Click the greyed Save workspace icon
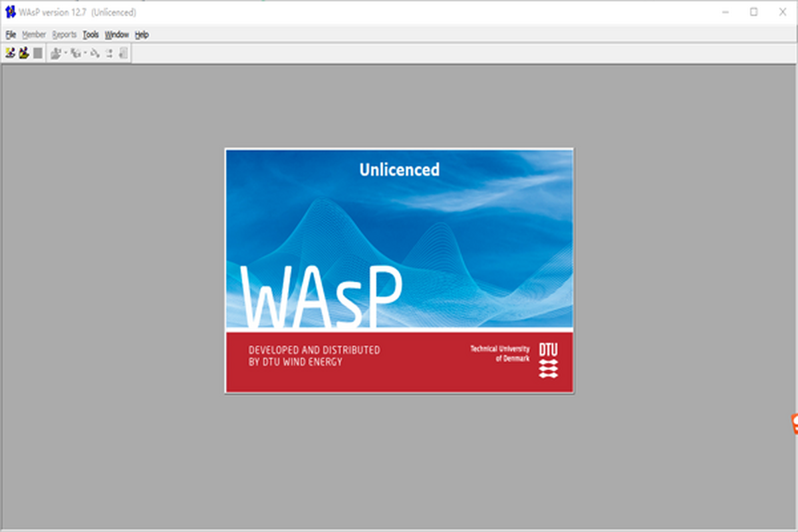The width and height of the screenshot is (798, 532). pyautogui.click(x=38, y=53)
